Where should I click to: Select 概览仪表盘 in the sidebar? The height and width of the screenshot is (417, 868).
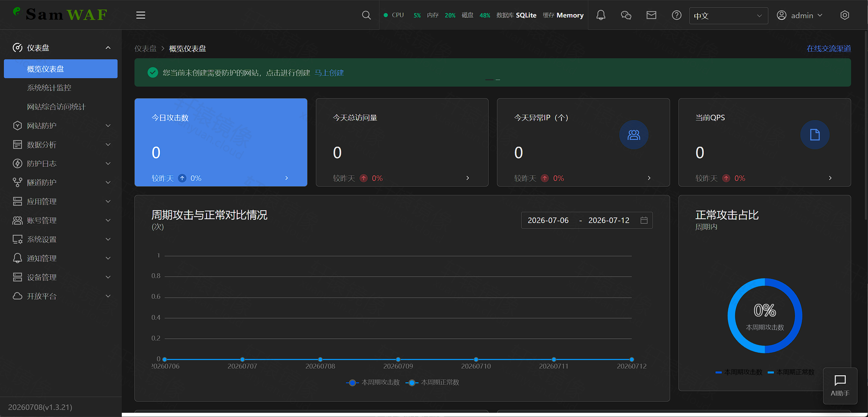[x=61, y=69]
